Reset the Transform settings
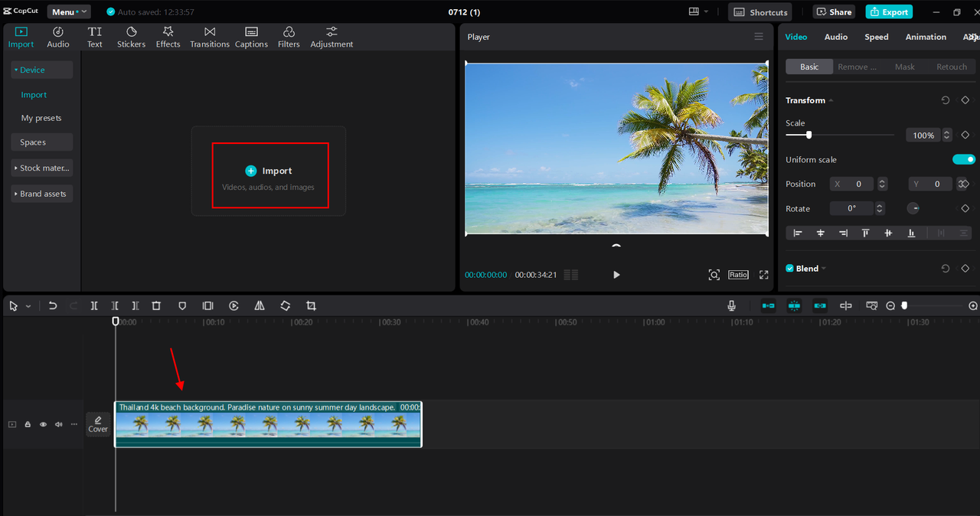This screenshot has width=980, height=516. tap(946, 100)
